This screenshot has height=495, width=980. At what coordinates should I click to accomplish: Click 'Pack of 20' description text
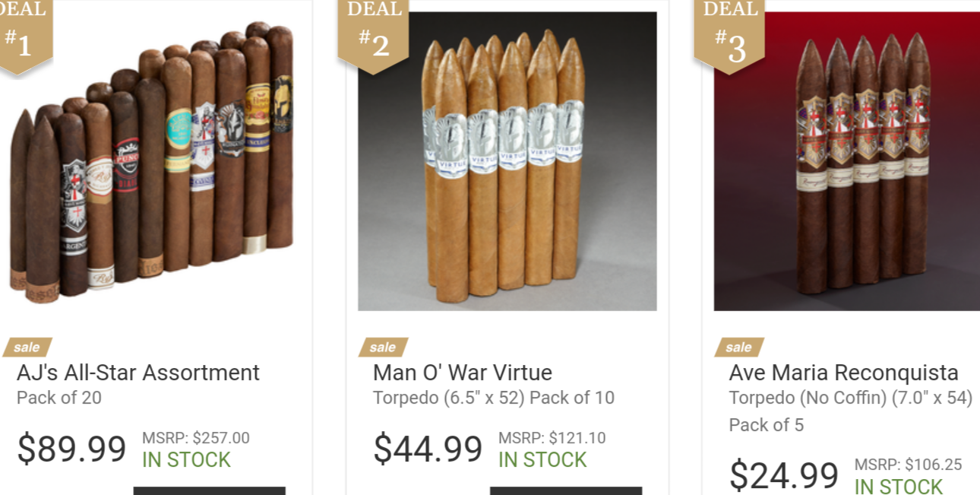pyautogui.click(x=59, y=398)
